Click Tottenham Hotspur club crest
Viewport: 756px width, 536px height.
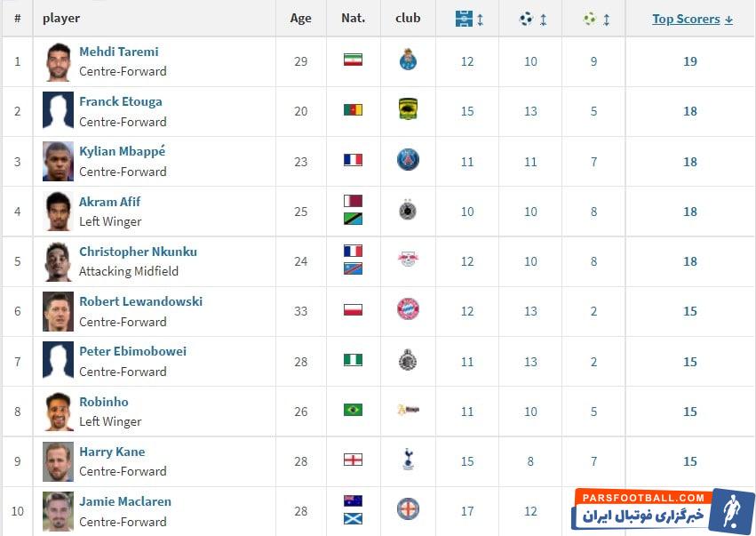408,460
